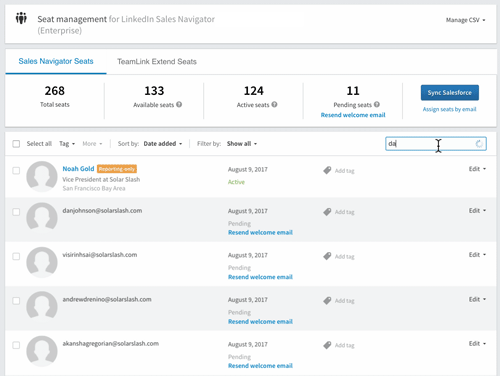
Task: Click email danjohnson@solarslash.com text
Action: 102,211
